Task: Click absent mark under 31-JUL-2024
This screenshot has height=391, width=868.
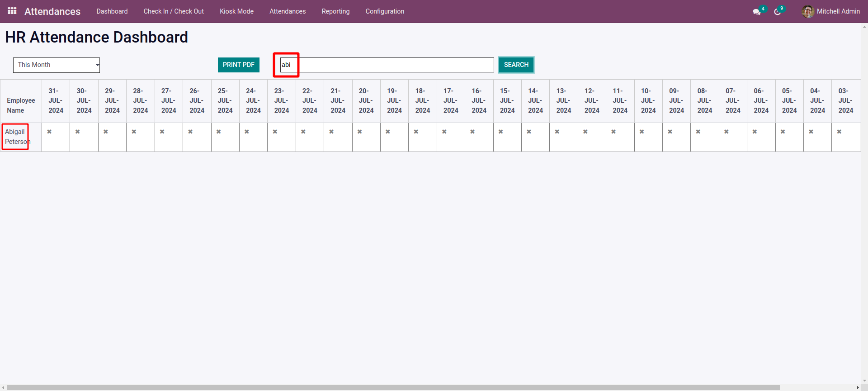Action: coord(49,132)
